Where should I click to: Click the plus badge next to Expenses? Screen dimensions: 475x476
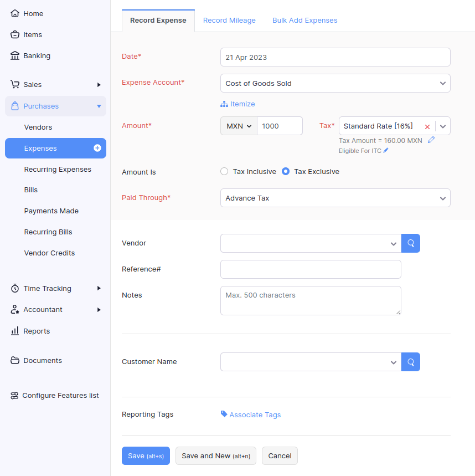coord(99,148)
